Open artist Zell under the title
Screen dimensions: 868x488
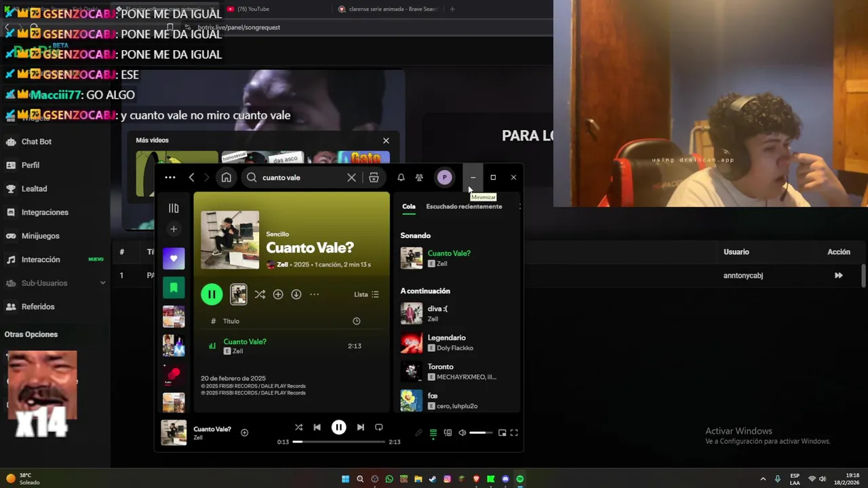coord(283,264)
